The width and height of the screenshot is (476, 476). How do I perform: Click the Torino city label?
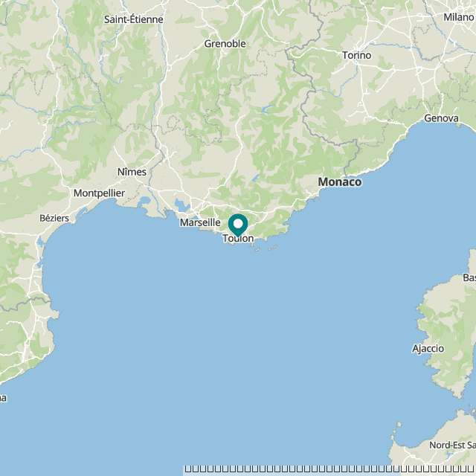click(357, 55)
